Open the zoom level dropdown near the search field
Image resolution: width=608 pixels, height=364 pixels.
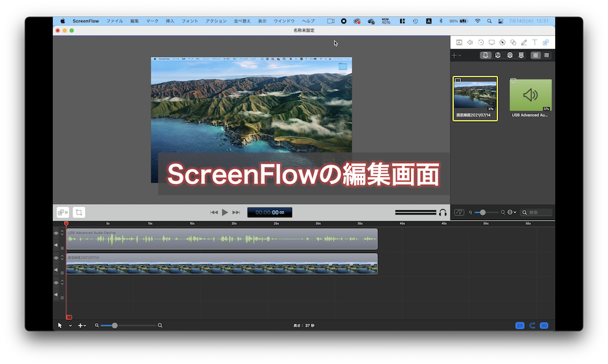[511, 212]
